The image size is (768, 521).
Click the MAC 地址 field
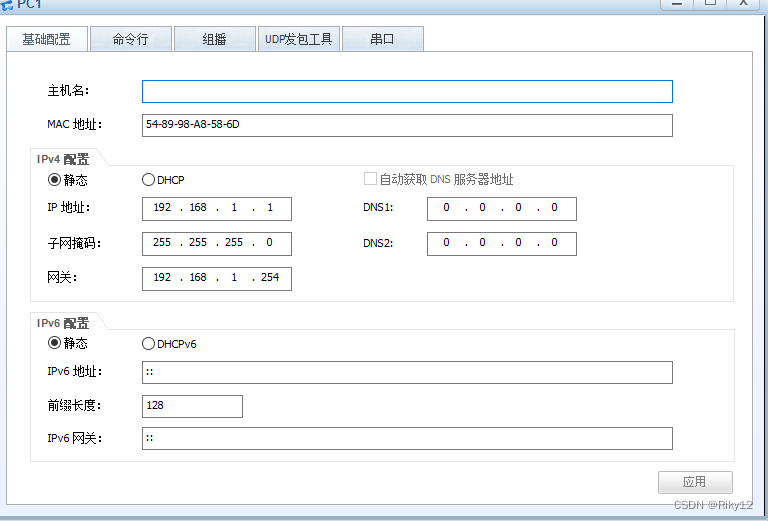tap(407, 125)
